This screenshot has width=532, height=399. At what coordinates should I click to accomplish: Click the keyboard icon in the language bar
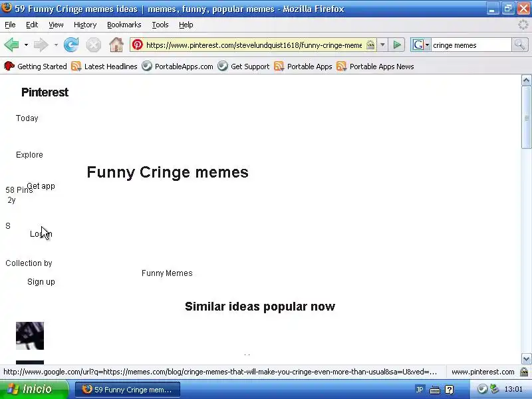click(x=435, y=390)
